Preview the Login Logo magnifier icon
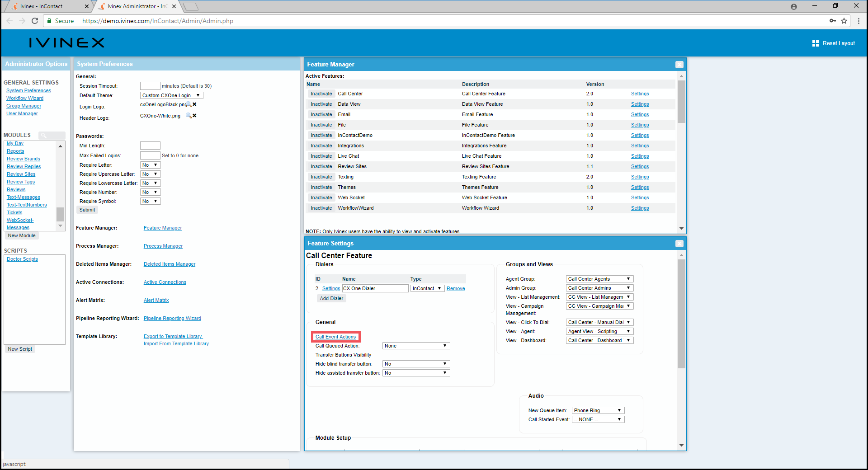Image resolution: width=868 pixels, height=470 pixels. click(189, 105)
